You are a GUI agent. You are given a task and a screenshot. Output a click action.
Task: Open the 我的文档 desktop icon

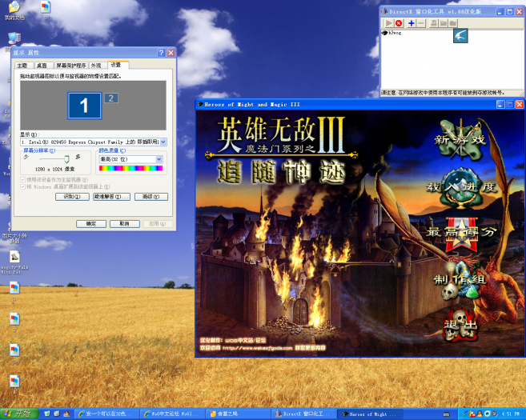(x=14, y=10)
